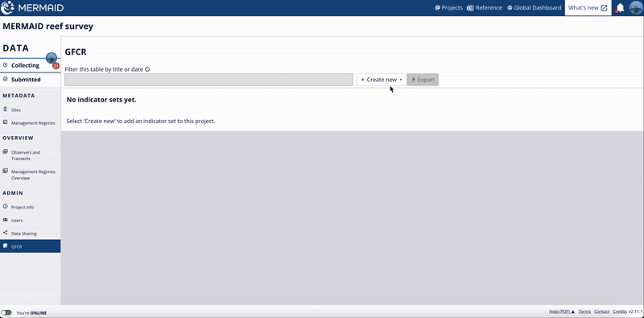644x318 pixels.
Task: Click the Sites map pin icon
Action: click(6, 109)
